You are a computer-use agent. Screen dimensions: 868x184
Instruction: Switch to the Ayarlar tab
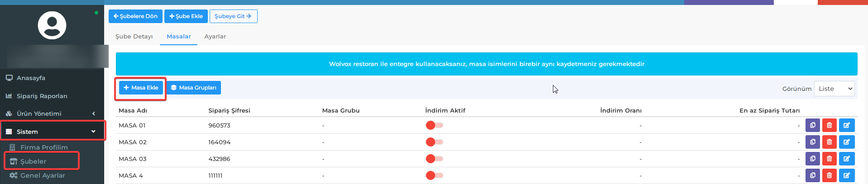point(215,36)
